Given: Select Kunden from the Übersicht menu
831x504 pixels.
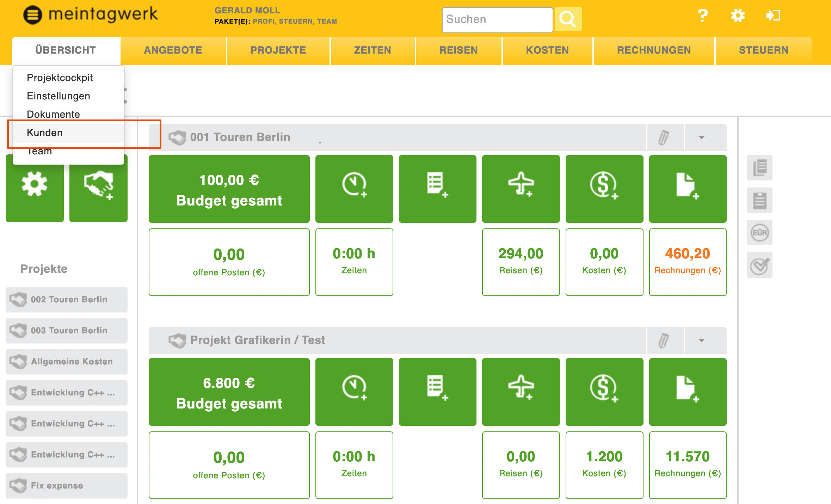Looking at the screenshot, I should 45,133.
